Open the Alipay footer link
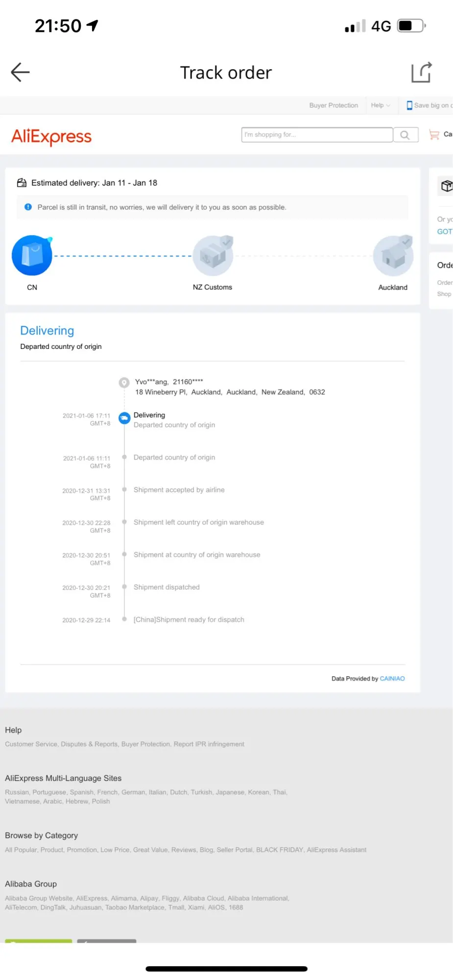 pyautogui.click(x=149, y=898)
